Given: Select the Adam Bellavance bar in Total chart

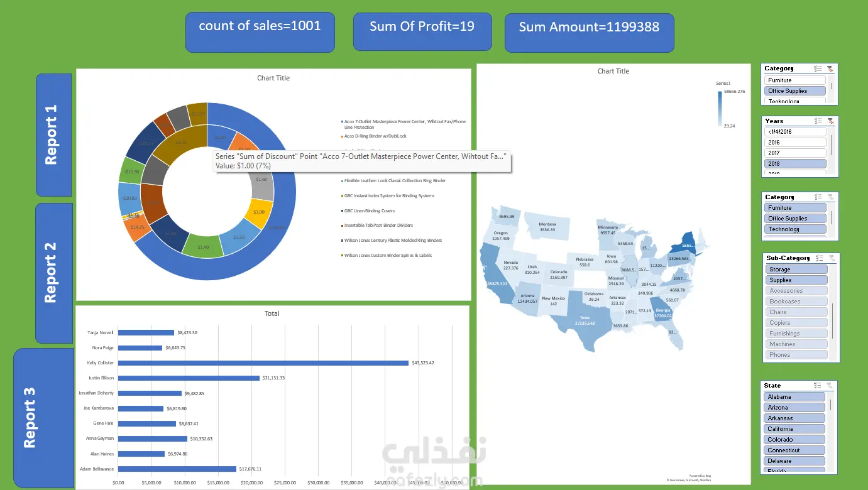Looking at the screenshot, I should 177,469.
